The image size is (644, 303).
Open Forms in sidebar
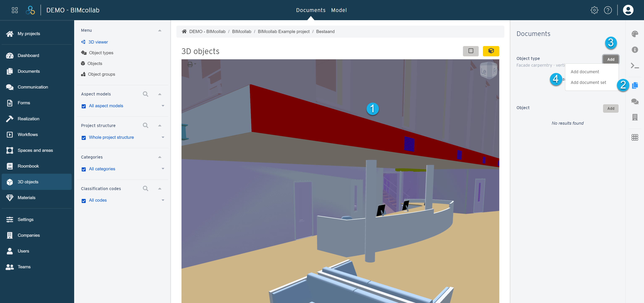(x=37, y=103)
